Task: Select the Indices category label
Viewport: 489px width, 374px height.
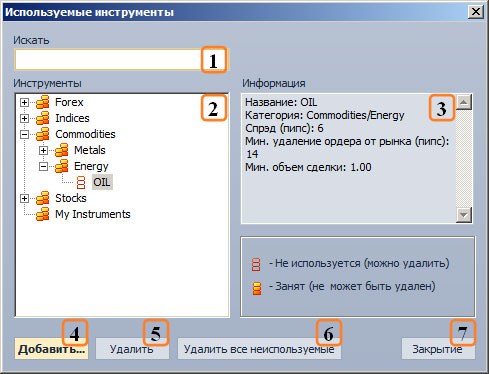Action: click(72, 118)
